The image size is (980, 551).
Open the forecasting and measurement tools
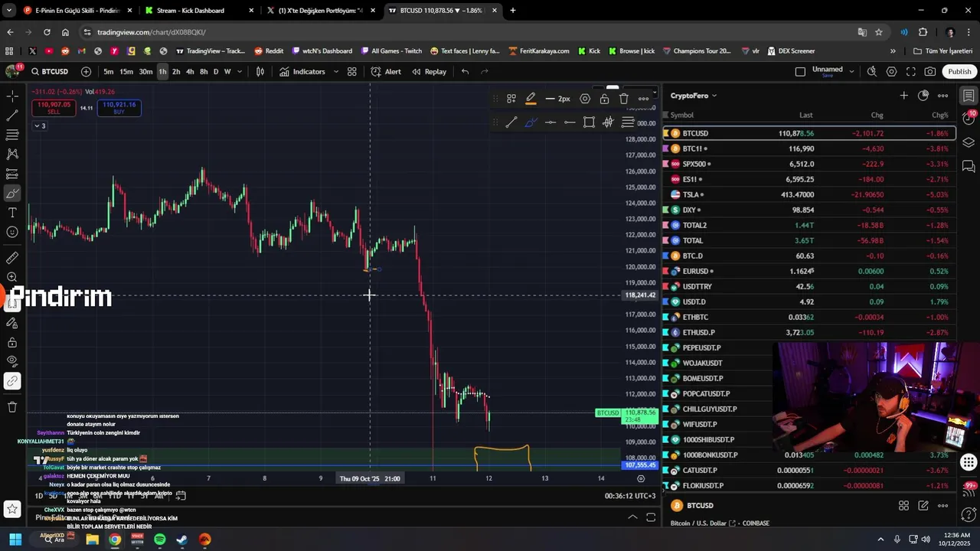coord(12,174)
